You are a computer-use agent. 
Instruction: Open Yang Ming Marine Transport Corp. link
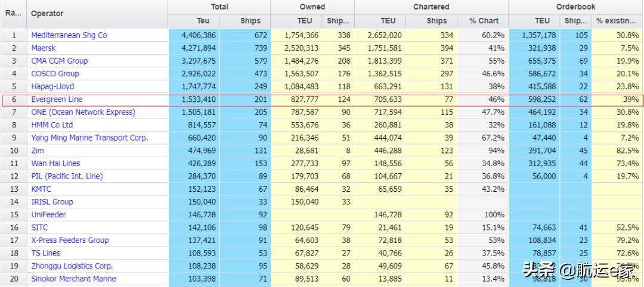[x=89, y=138]
